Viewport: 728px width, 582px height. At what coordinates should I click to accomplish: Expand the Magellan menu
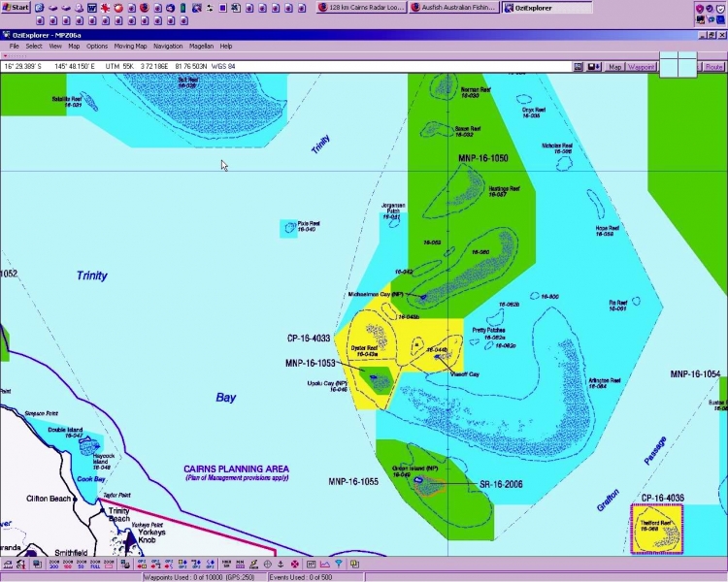tap(201, 46)
